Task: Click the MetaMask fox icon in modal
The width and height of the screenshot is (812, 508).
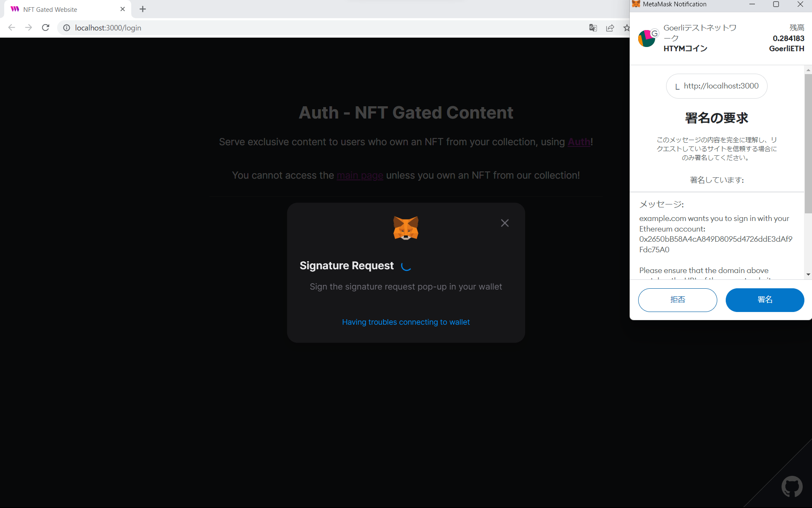Action: pos(406,228)
